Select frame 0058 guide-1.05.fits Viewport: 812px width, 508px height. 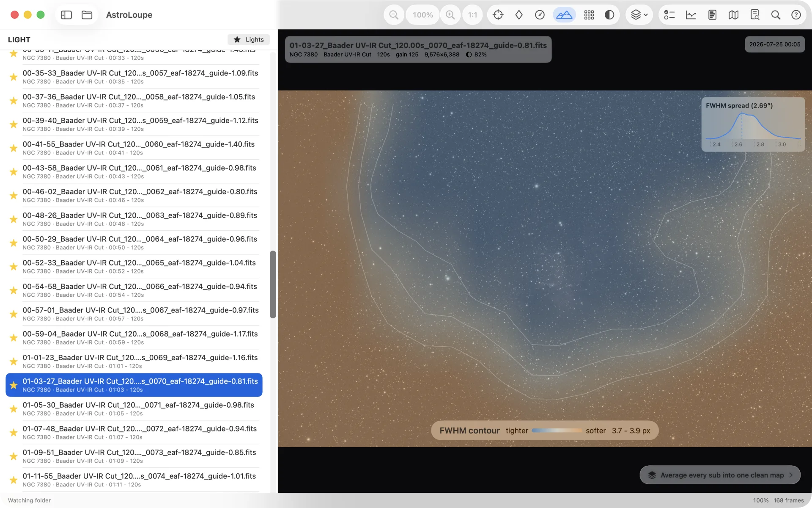point(134,100)
